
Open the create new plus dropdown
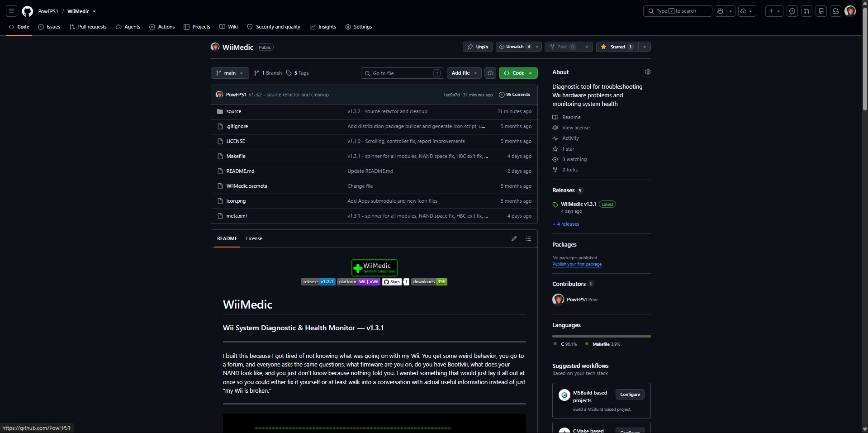pyautogui.click(x=775, y=11)
